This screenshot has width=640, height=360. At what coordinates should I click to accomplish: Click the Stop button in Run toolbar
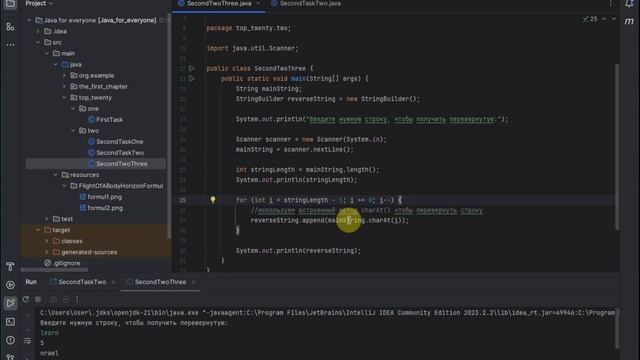coord(38,300)
